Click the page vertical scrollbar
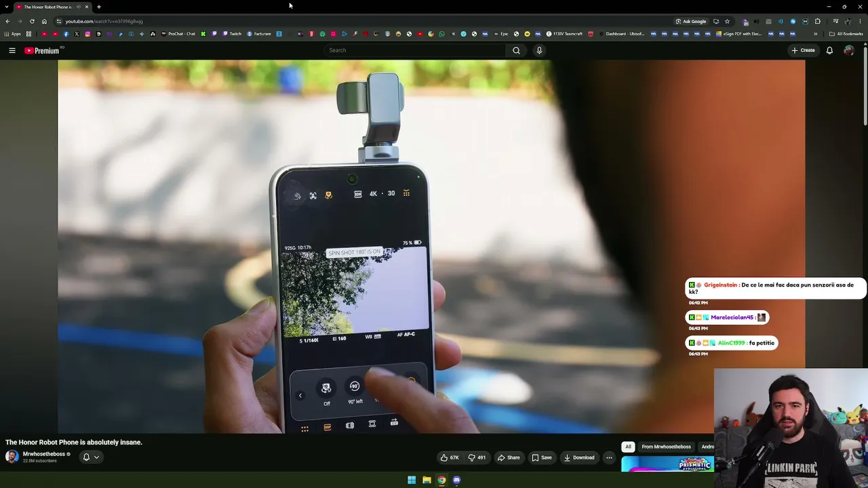This screenshot has width=868, height=488. (x=865, y=85)
